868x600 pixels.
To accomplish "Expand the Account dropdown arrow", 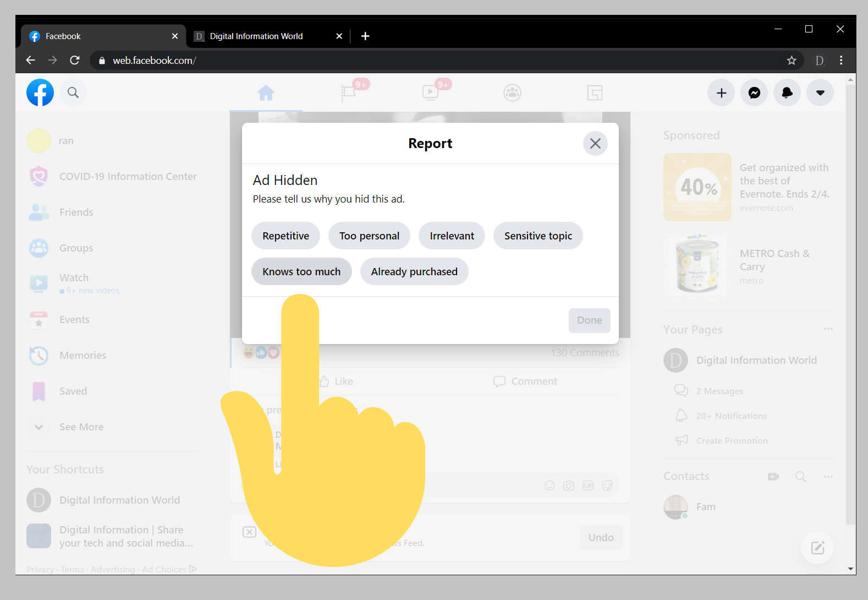I will 820,93.
